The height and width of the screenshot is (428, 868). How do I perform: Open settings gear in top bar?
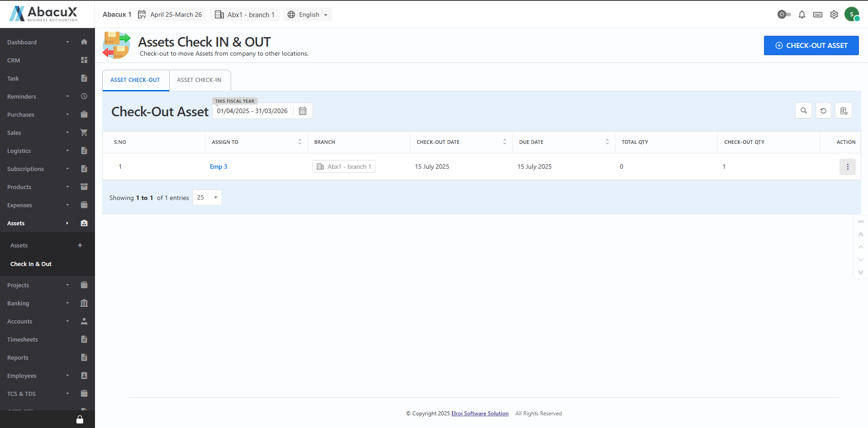point(834,14)
